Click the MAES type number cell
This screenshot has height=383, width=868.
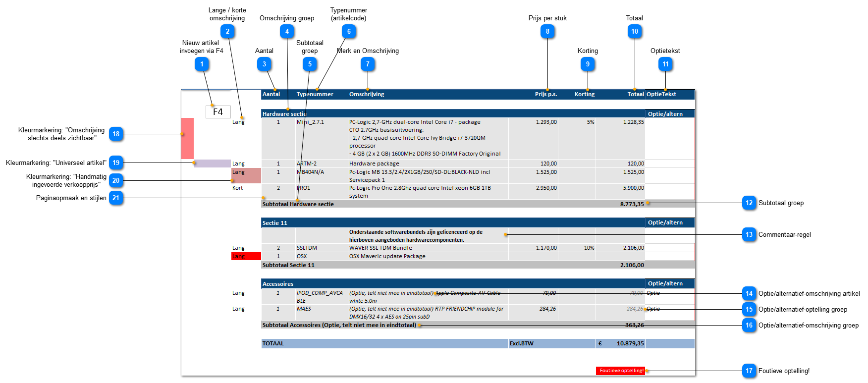[x=304, y=309]
